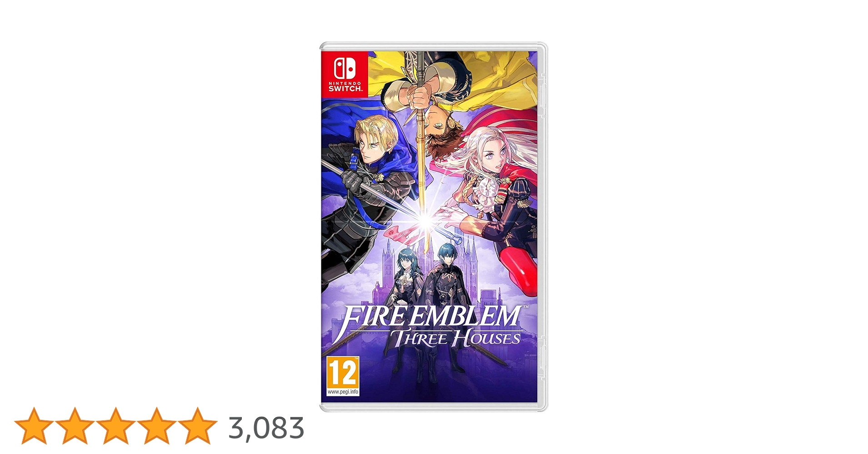Image resolution: width=868 pixels, height=454 pixels.
Task: Click the second orange rating star
Action: point(75,425)
